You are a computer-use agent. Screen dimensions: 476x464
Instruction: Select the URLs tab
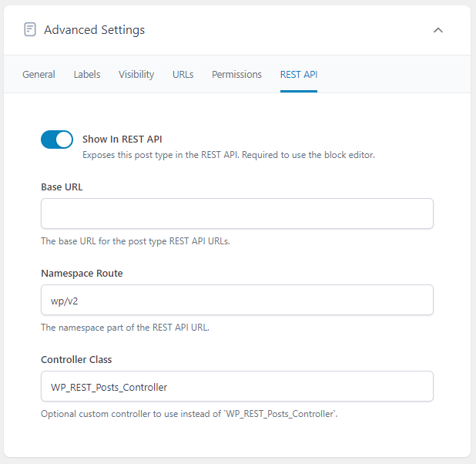(183, 75)
